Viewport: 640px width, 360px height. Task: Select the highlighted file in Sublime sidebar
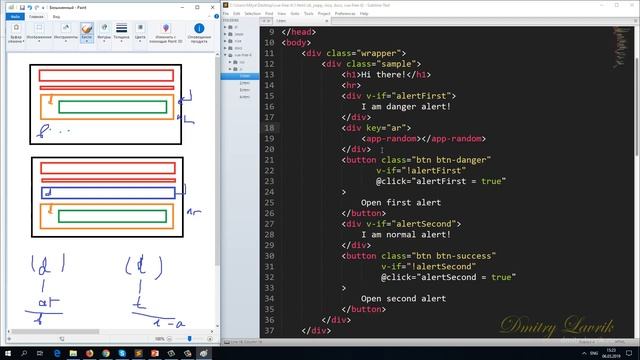click(x=240, y=76)
